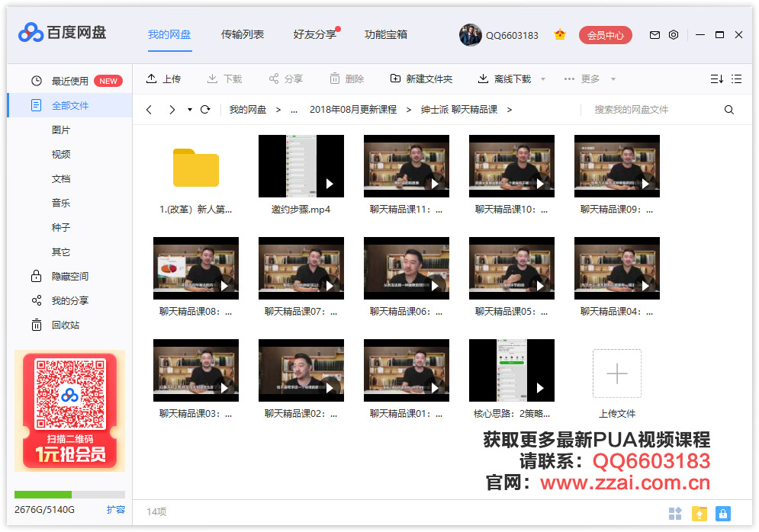Click the 分享 share button
The width and height of the screenshot is (759, 532).
285,79
